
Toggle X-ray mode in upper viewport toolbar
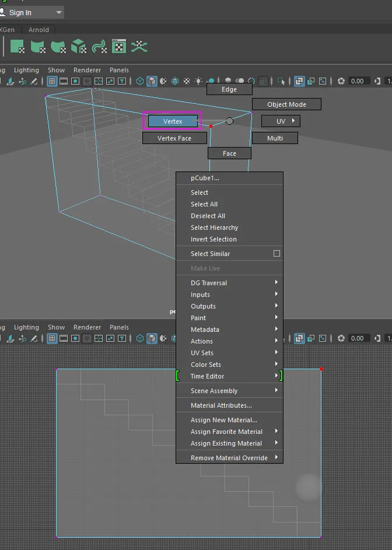[x=299, y=82]
